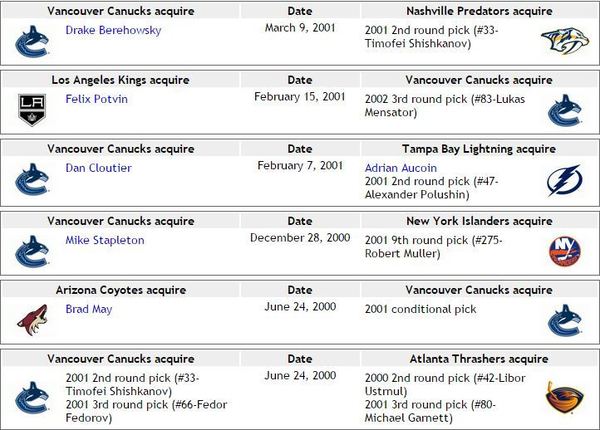Click the Nashville Predators logo
The image size is (600, 430).
(559, 41)
